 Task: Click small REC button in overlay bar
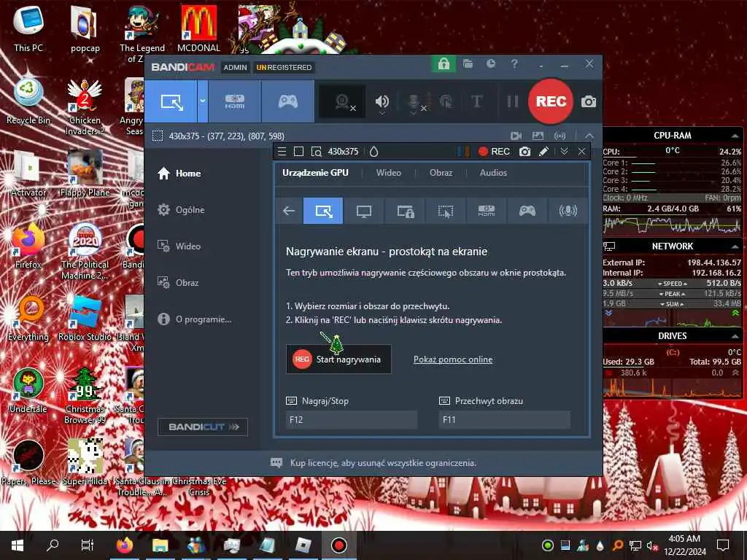pyautogui.click(x=494, y=152)
